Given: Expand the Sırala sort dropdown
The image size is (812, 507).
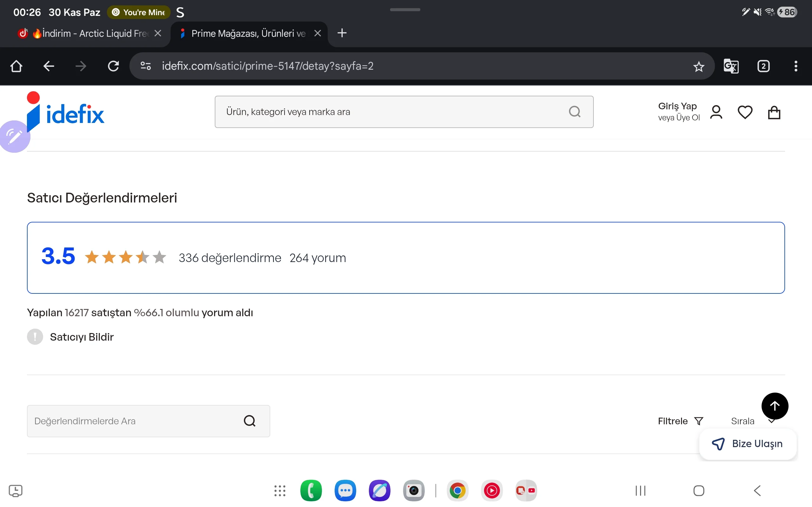Looking at the screenshot, I should (x=743, y=421).
